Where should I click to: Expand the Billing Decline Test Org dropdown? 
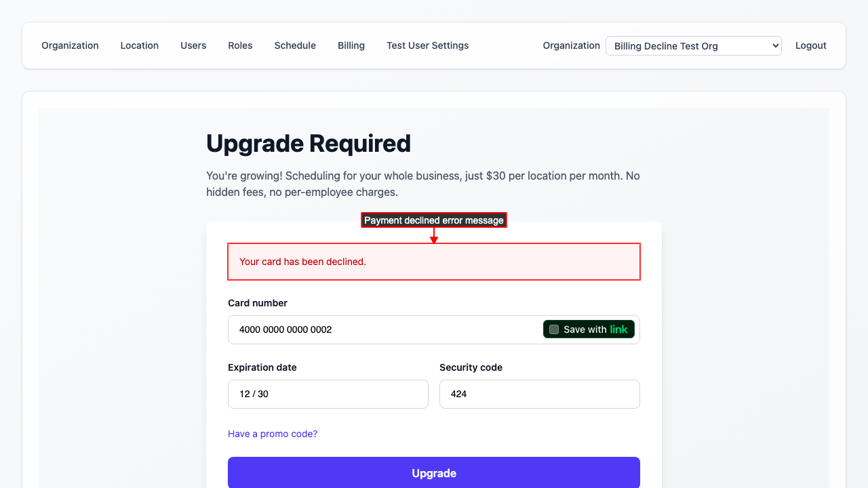click(693, 46)
